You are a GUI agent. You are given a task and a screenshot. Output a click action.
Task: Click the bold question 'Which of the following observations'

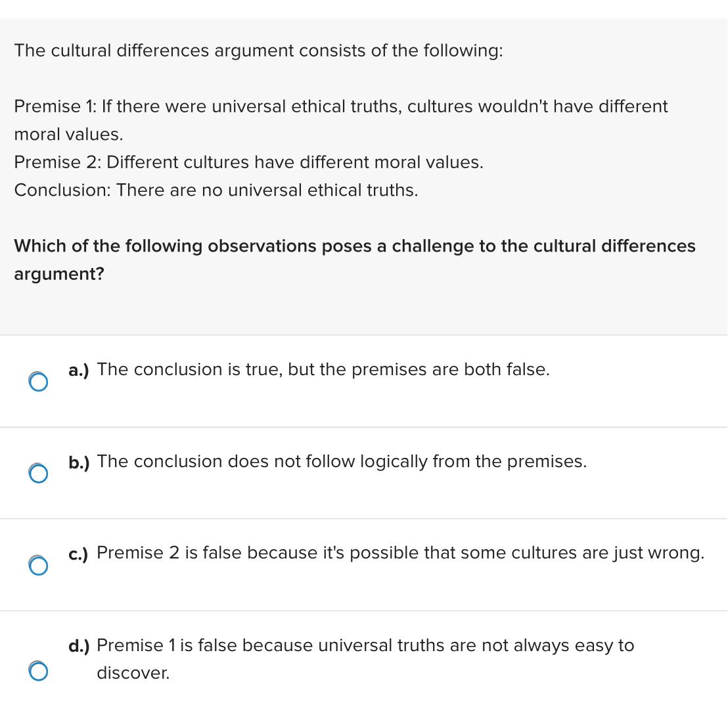coord(355,246)
